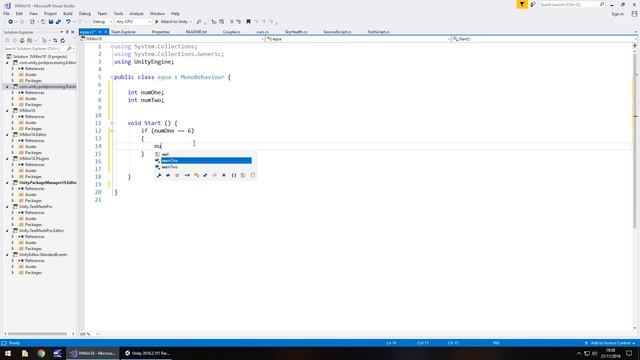Screen dimensions: 640x360
Task: Toggle IntelliSense properties (wrench) filter
Action: tap(159, 176)
